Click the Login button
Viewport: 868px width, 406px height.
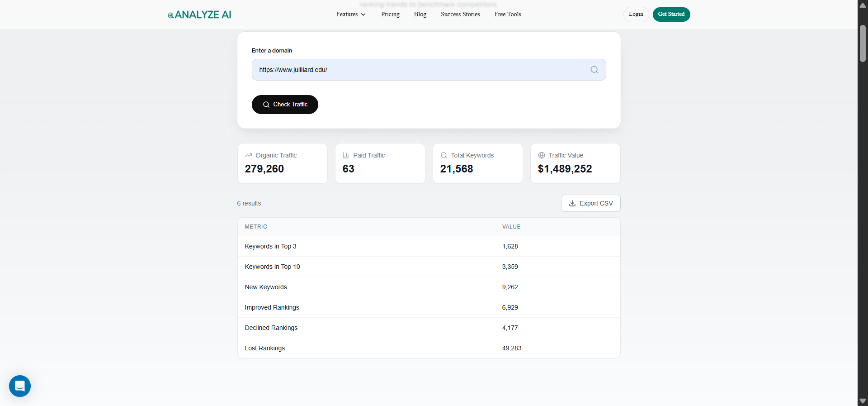tap(636, 14)
